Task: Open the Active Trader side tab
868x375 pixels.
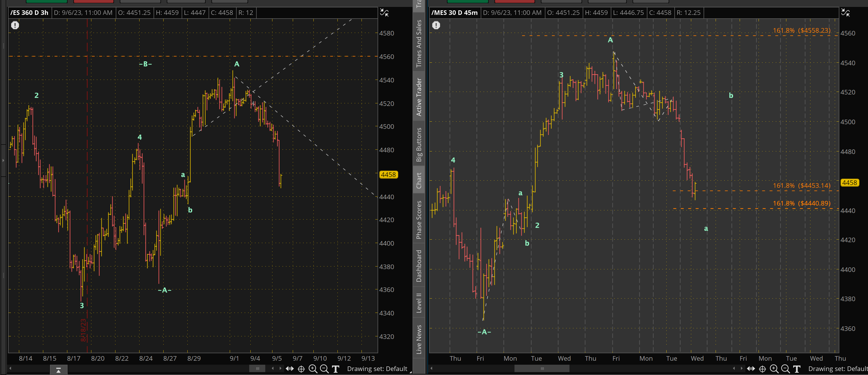Action: (x=419, y=97)
